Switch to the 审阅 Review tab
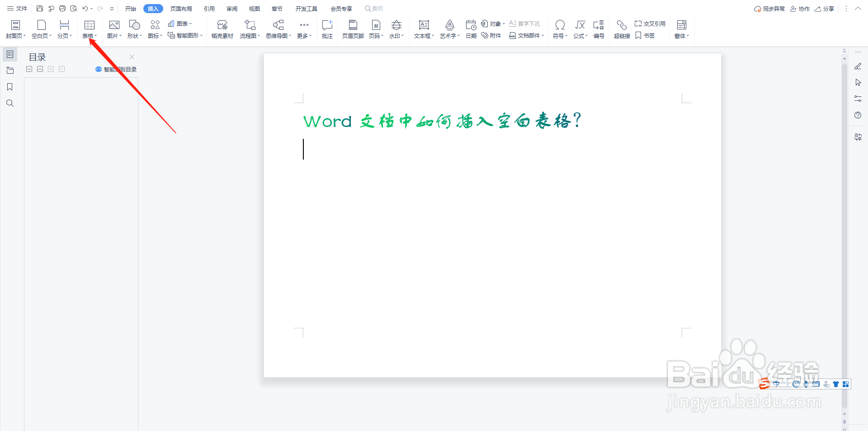 (232, 9)
